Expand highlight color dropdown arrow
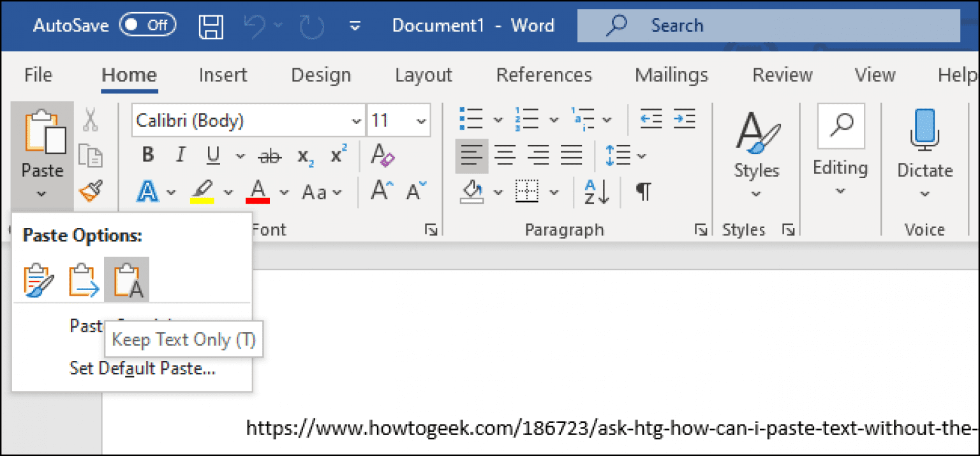This screenshot has width=980, height=456. 228,192
